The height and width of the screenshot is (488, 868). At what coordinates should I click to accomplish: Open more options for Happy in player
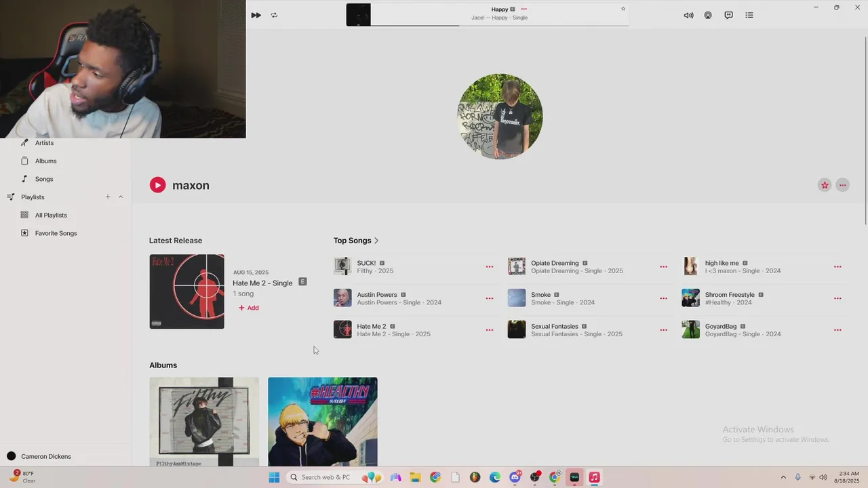(524, 9)
